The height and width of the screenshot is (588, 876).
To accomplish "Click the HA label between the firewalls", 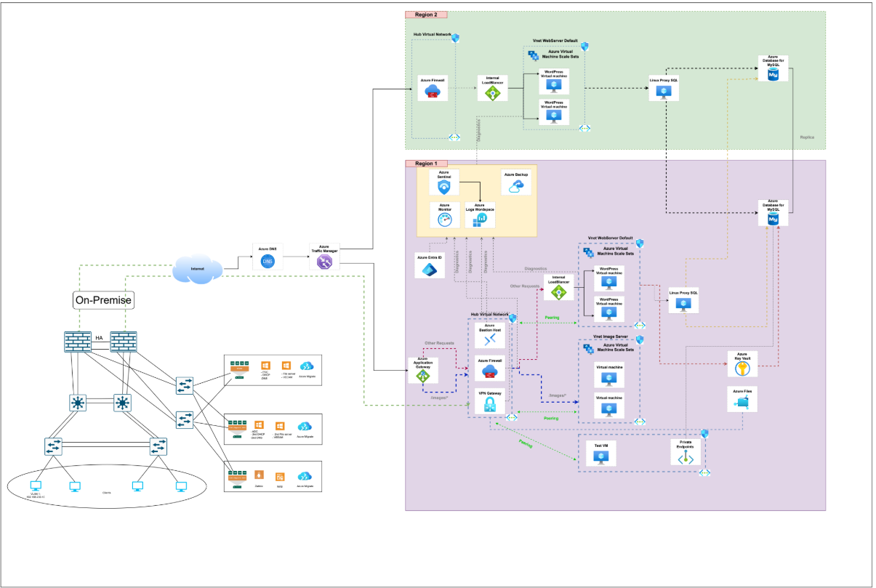I will pyautogui.click(x=98, y=337).
